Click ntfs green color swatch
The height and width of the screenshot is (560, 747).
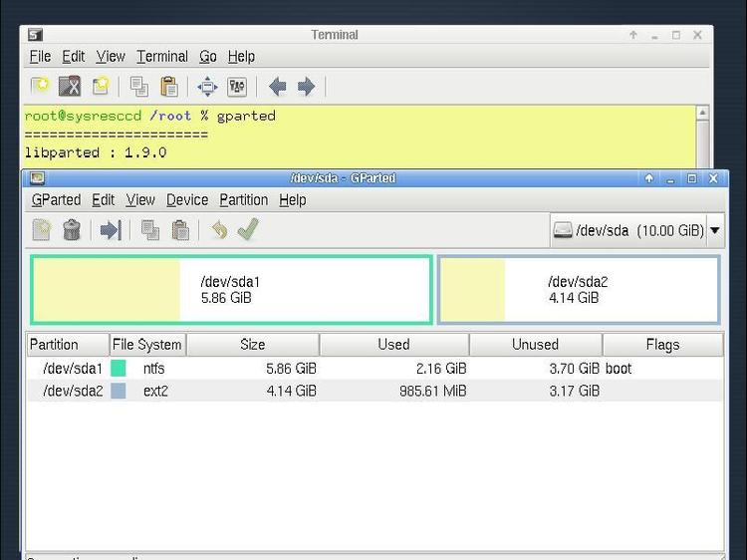(x=119, y=369)
